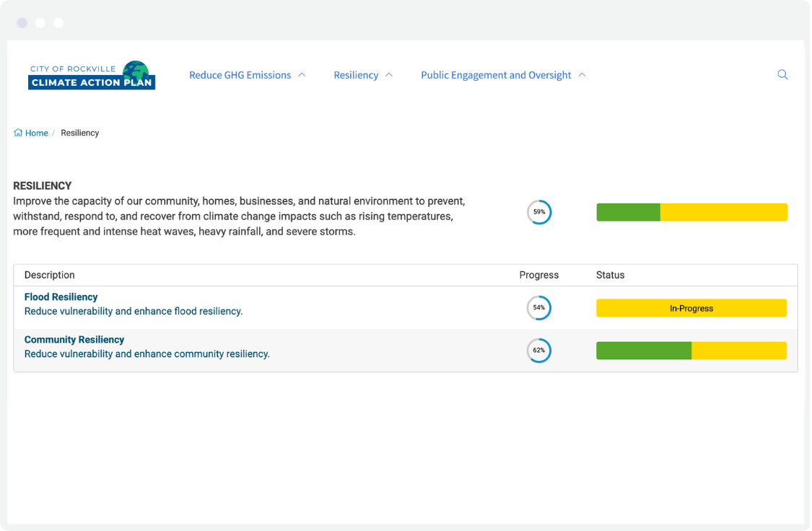812x531 pixels.
Task: Select the home icon in the breadcrumb
Action: coord(17,132)
